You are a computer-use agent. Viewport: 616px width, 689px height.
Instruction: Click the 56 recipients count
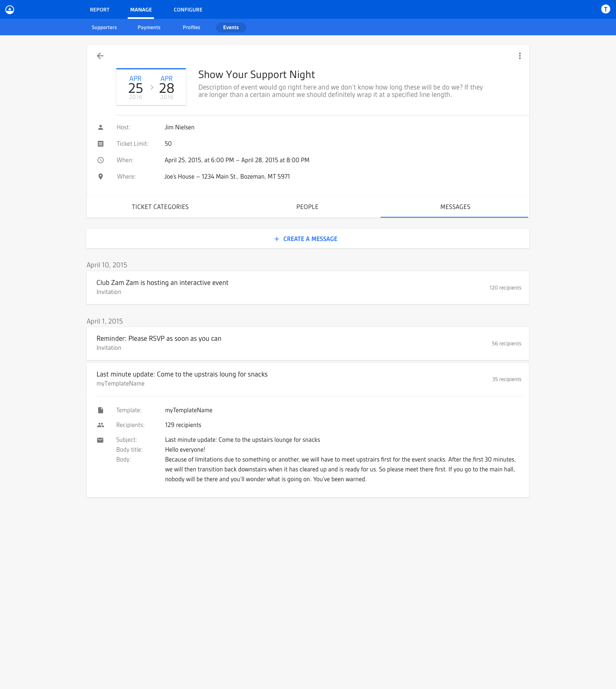(x=506, y=344)
